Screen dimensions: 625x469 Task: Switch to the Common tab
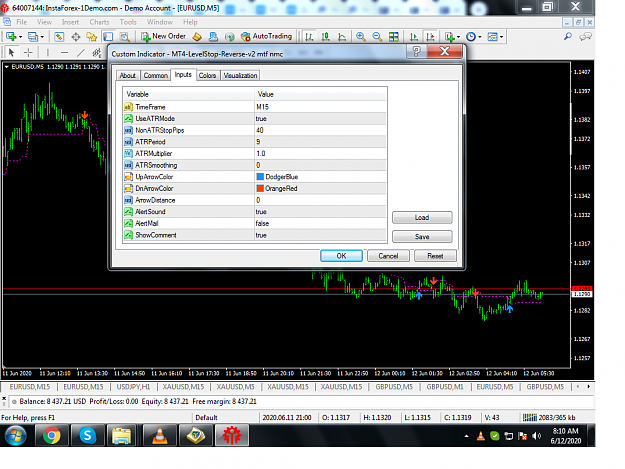[155, 75]
